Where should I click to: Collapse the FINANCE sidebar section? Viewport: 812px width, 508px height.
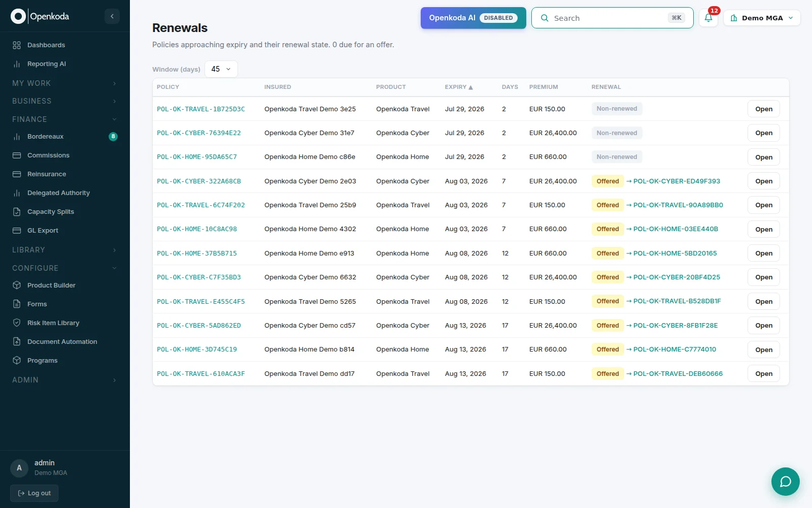[x=65, y=119]
